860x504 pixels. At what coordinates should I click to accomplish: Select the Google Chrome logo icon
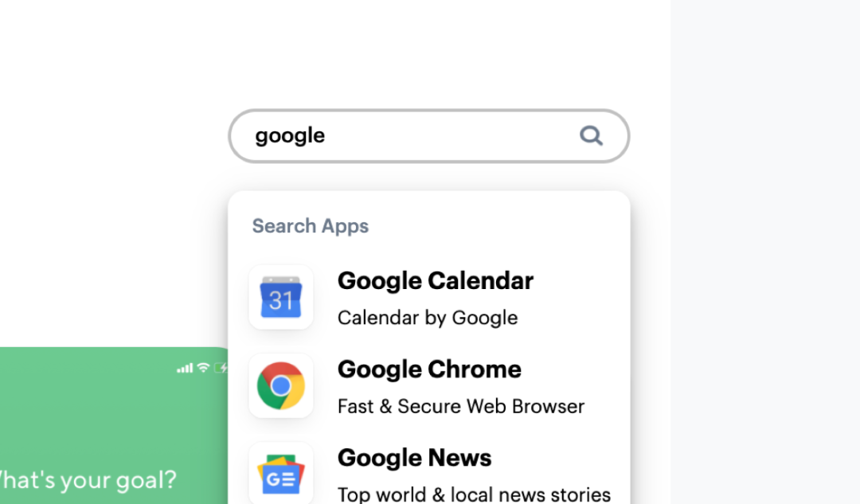281,385
